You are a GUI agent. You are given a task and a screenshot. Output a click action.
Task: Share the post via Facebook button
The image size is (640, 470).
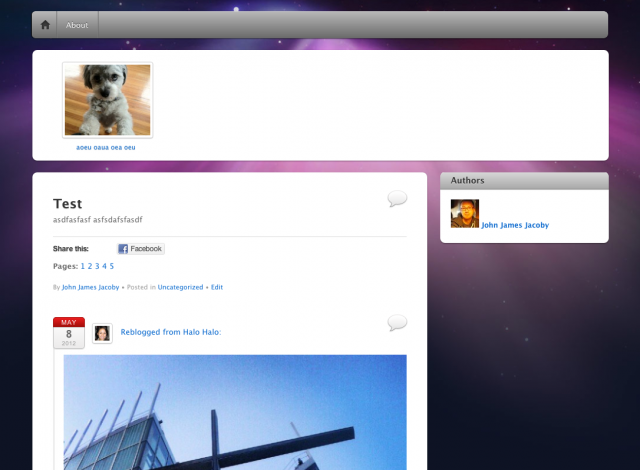tap(140, 249)
